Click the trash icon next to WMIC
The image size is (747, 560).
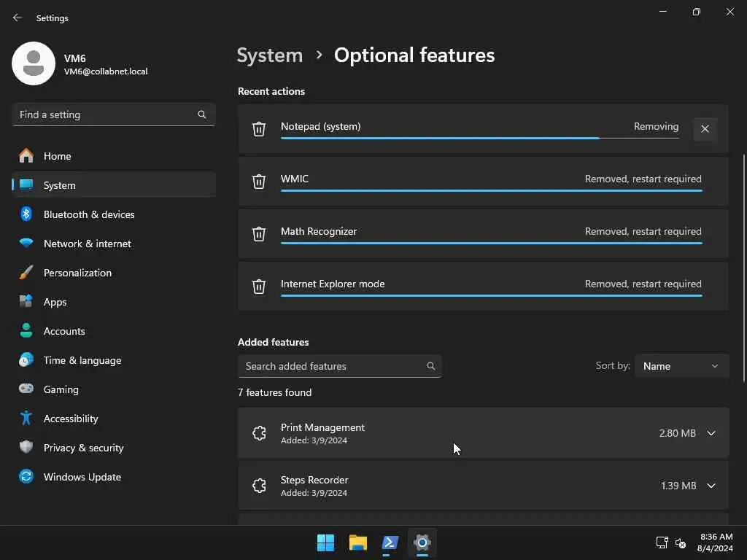pyautogui.click(x=259, y=182)
